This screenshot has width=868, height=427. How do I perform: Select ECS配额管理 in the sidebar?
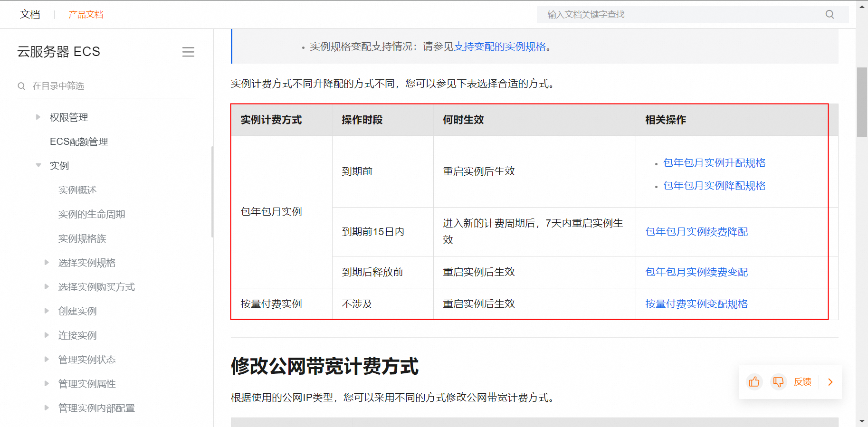click(x=79, y=142)
